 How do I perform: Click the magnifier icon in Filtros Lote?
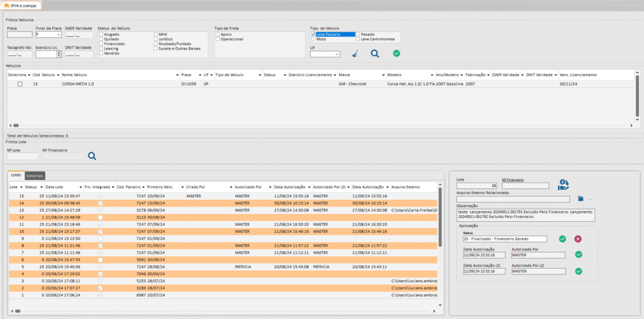point(92,156)
